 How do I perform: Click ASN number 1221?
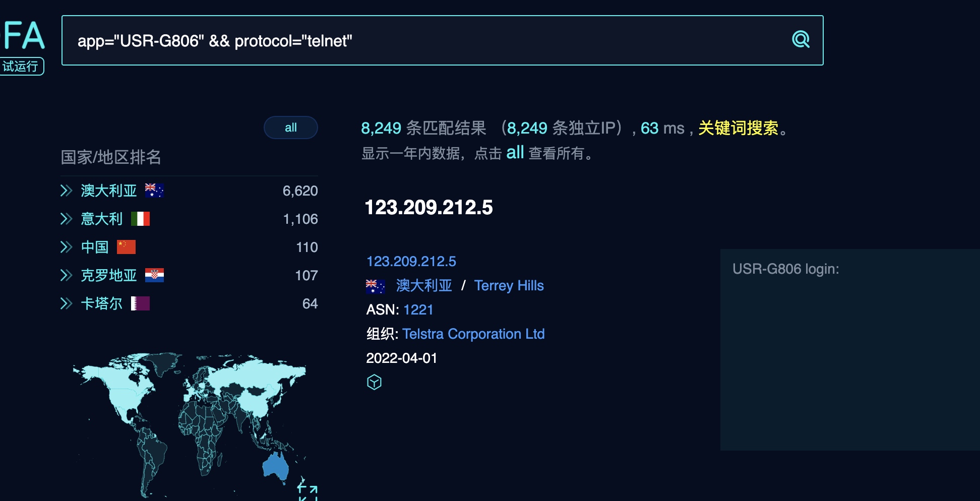click(x=418, y=309)
